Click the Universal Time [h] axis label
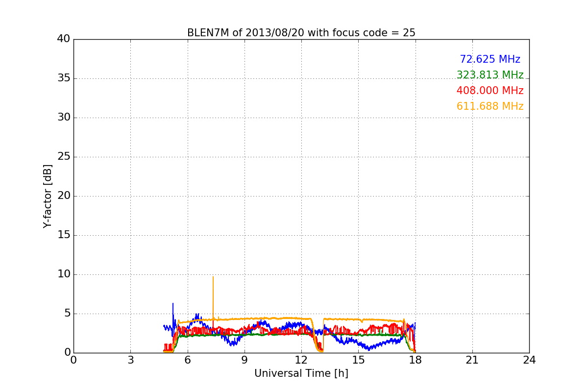This screenshot has height=392, width=588. [x=301, y=373]
